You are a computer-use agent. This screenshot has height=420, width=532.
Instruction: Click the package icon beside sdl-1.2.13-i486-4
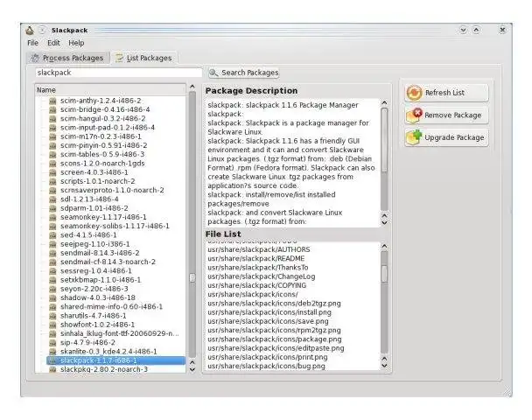[x=52, y=199]
